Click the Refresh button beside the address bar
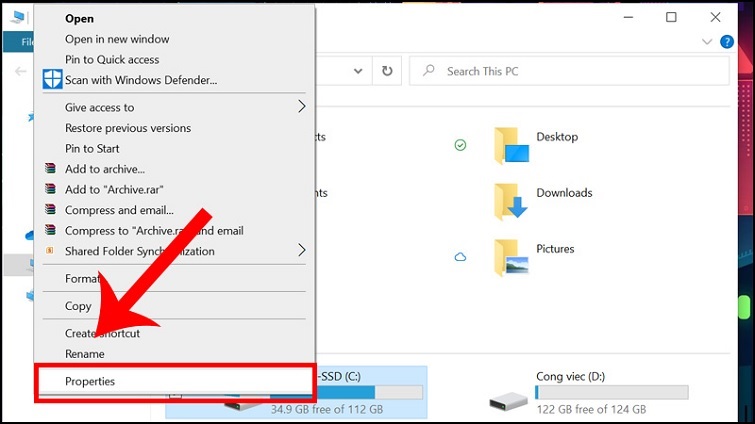The height and width of the screenshot is (424, 755). pos(387,71)
